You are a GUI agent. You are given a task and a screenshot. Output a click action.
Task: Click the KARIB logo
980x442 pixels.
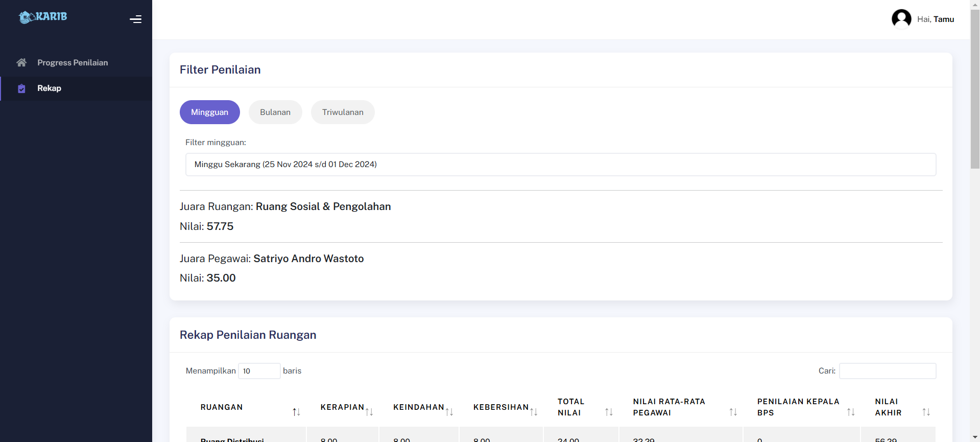point(43,17)
